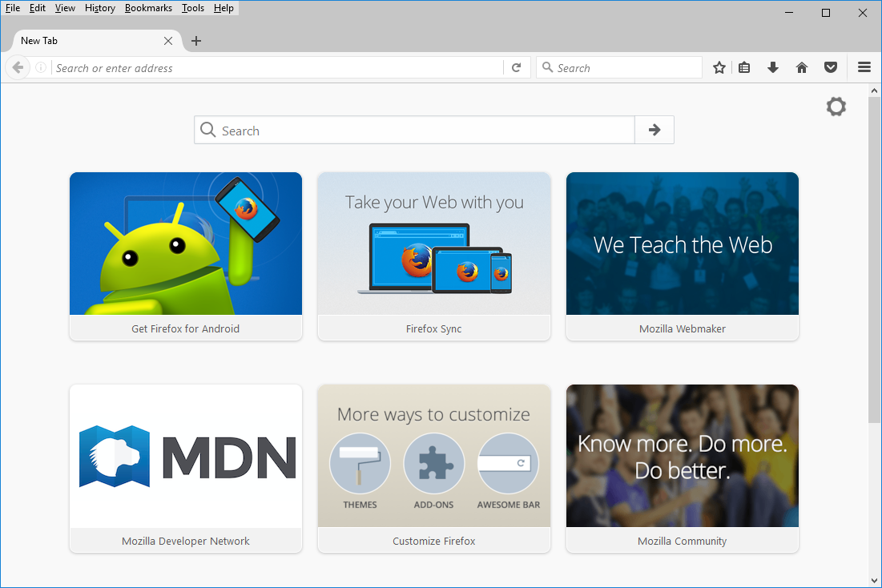The image size is (882, 588).
Task: Open the Edit menu
Action: coord(37,8)
